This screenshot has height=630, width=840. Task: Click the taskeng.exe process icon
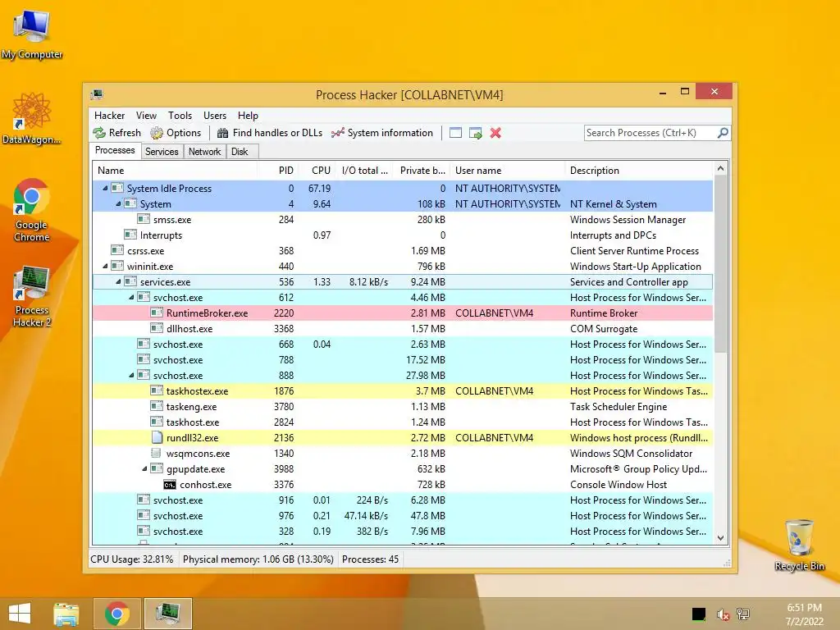157,406
